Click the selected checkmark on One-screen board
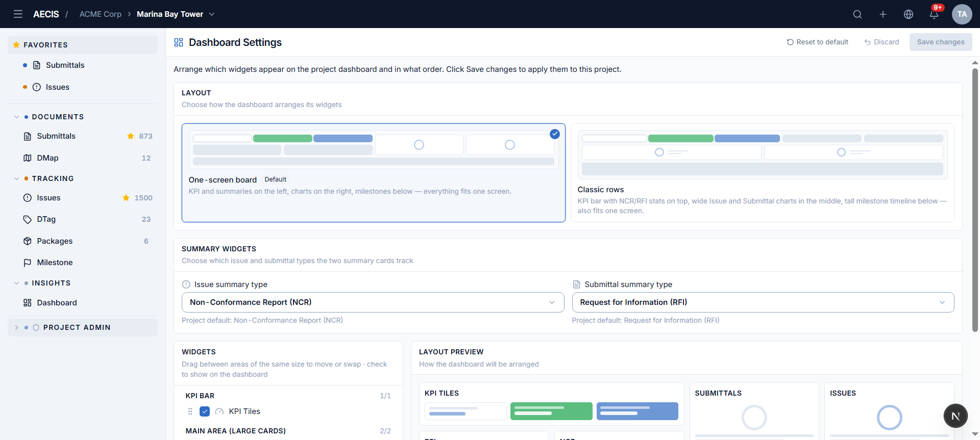The image size is (980, 440). pos(555,134)
